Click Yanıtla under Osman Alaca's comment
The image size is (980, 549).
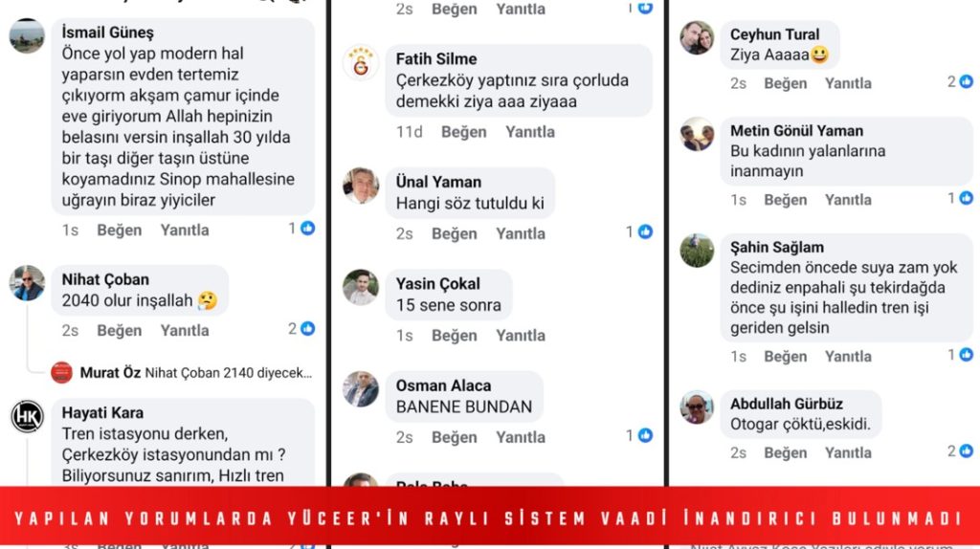click(x=521, y=437)
